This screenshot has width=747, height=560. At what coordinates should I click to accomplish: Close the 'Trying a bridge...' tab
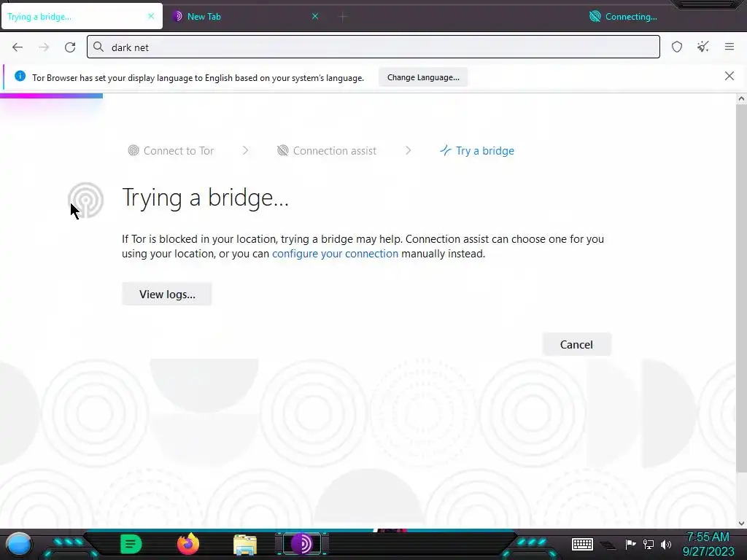tap(151, 16)
